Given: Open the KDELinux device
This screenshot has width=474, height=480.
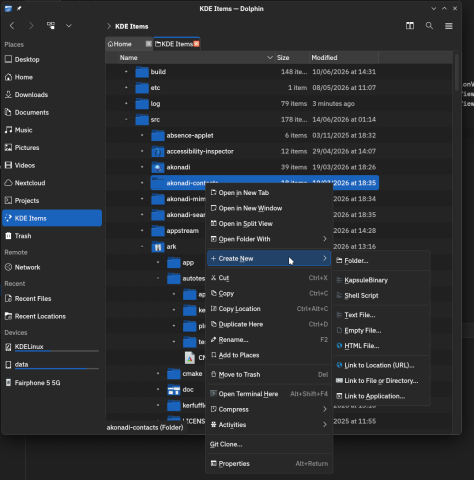Looking at the screenshot, I should pyautogui.click(x=52, y=347).
